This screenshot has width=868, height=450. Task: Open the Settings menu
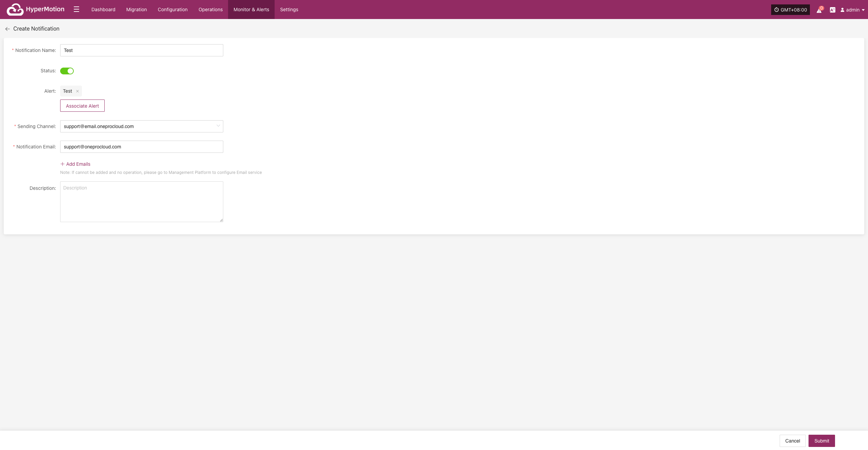coord(289,10)
